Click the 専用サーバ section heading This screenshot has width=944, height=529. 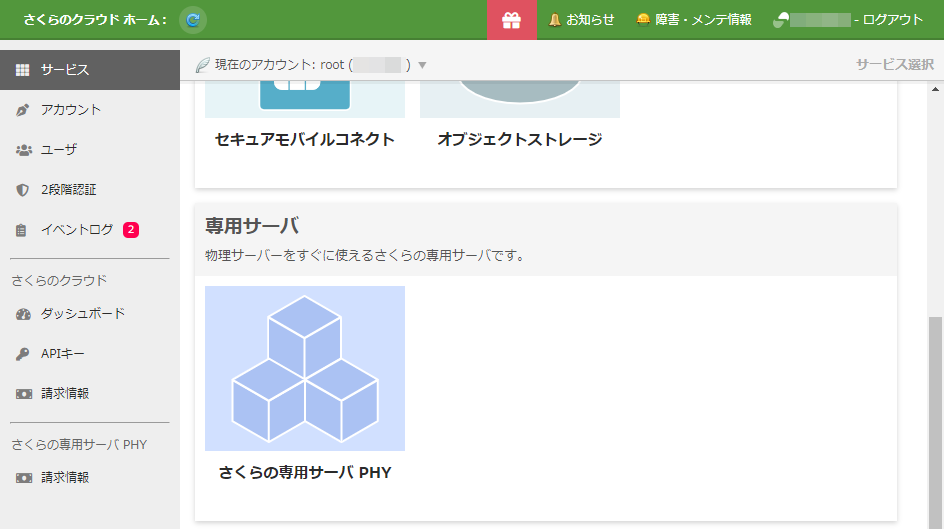coord(252,226)
